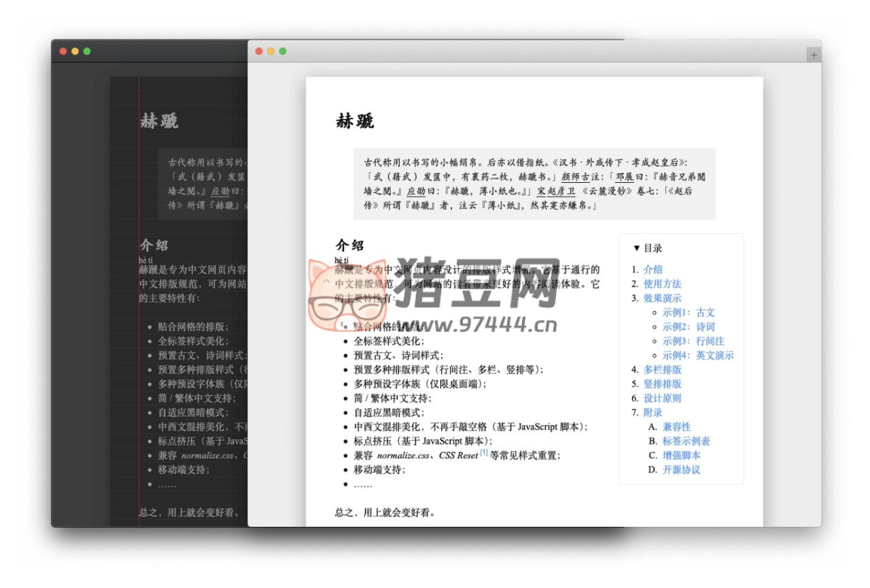Navigate to 竖排排版 section
Image resolution: width=870 pixels, height=588 pixels.
pos(662,384)
